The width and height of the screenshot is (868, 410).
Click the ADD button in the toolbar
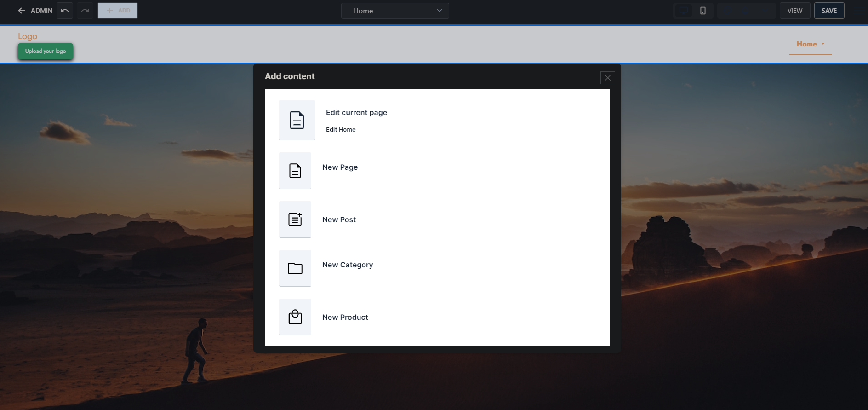[x=118, y=11]
